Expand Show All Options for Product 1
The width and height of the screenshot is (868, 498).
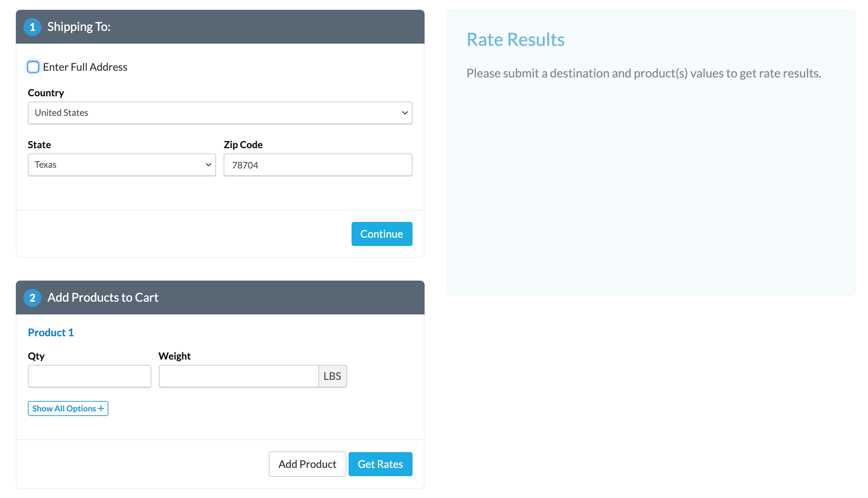(x=68, y=408)
